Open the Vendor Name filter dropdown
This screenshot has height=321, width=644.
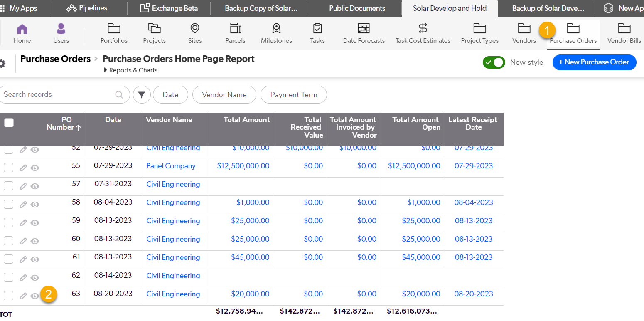(224, 95)
